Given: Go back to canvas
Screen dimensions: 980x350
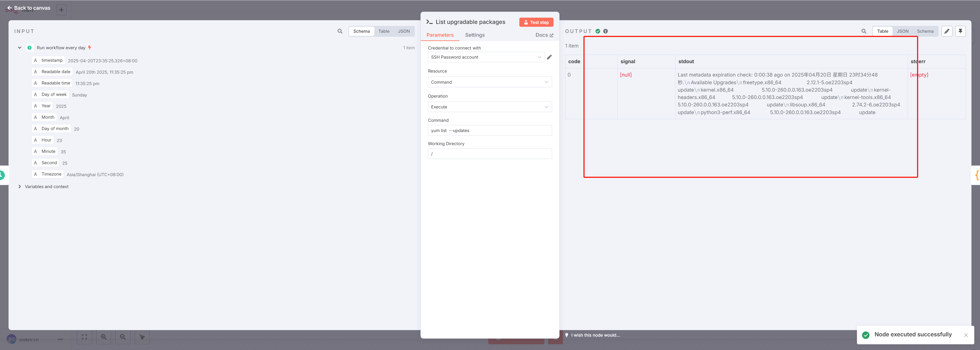Looking at the screenshot, I should tap(28, 8).
